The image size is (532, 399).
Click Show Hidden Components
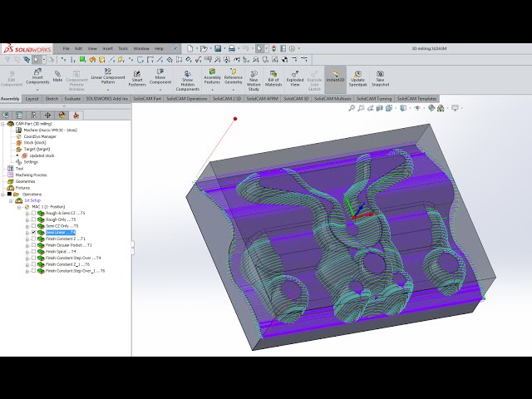click(187, 81)
